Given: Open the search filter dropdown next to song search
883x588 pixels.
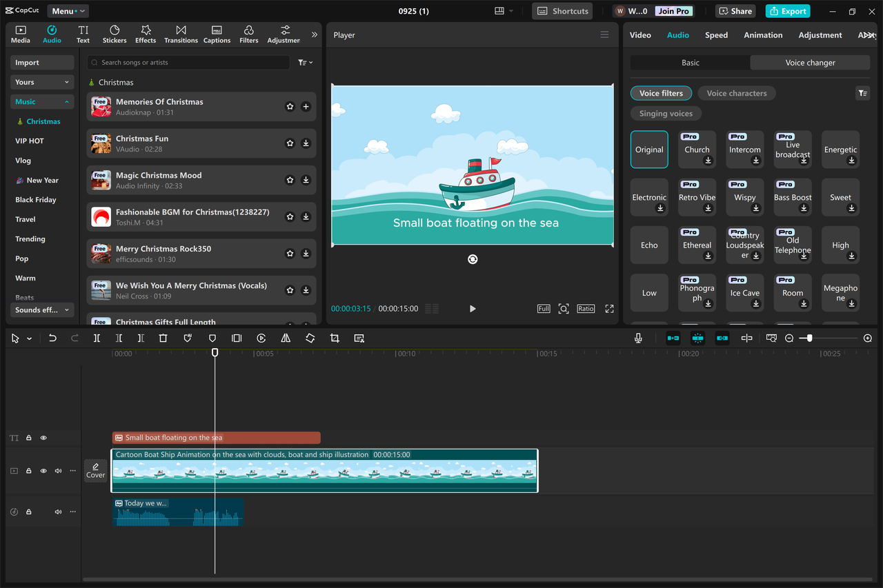Looking at the screenshot, I should (x=305, y=62).
